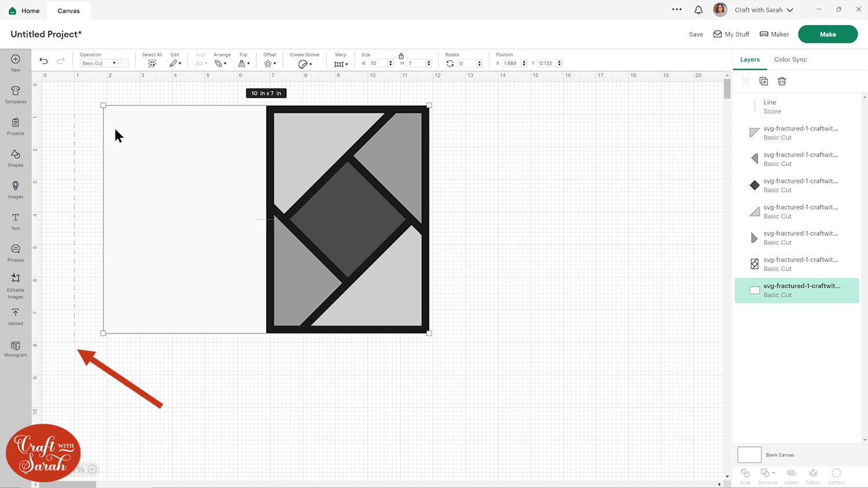
Task: Click the Position X input field
Action: point(511,63)
